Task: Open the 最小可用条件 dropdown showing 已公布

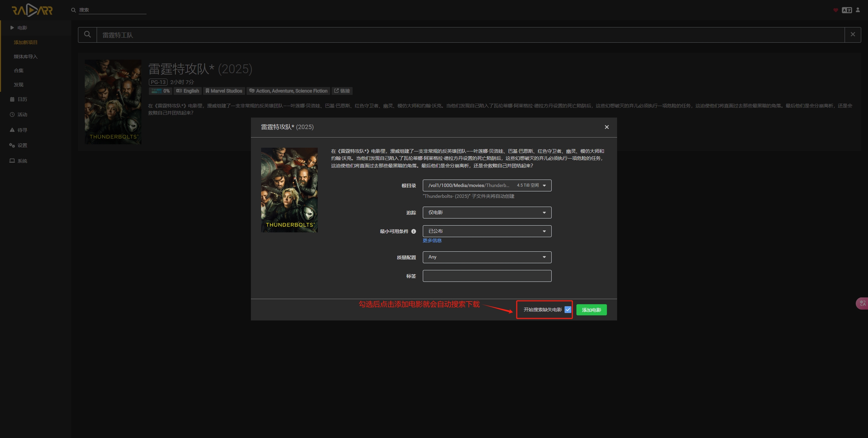Action: (x=487, y=231)
